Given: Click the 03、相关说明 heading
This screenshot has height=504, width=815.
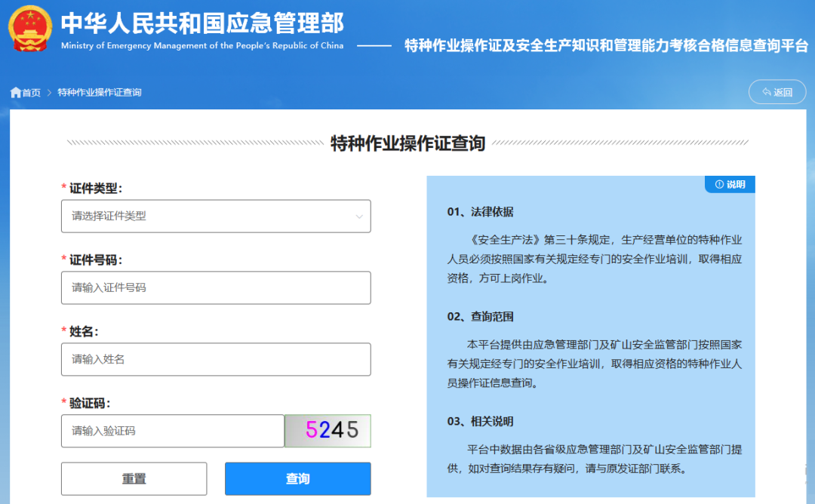Looking at the screenshot, I should point(480,422).
